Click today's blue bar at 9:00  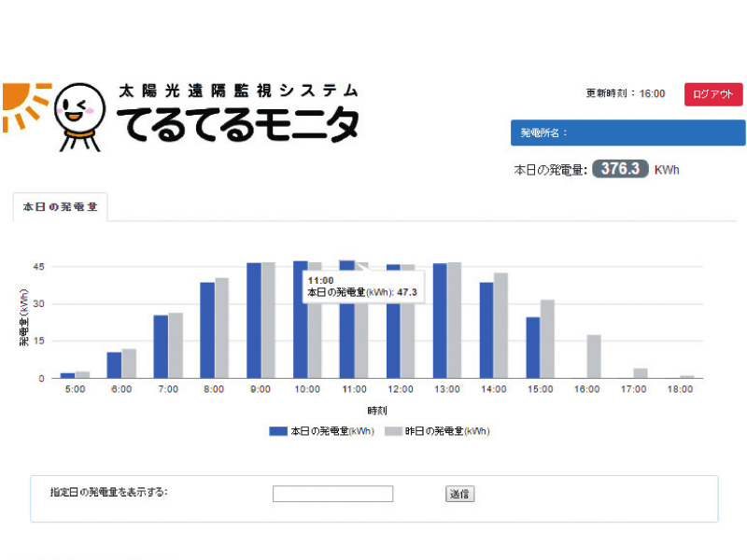coord(254,320)
